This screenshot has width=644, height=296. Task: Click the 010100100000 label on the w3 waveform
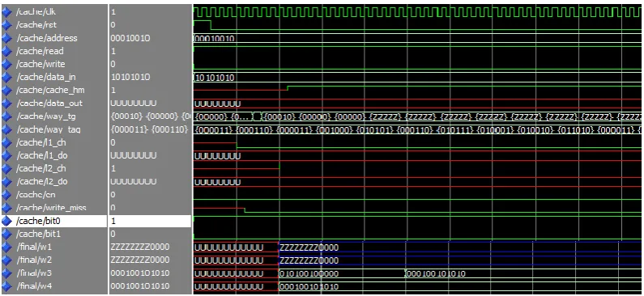pos(309,273)
